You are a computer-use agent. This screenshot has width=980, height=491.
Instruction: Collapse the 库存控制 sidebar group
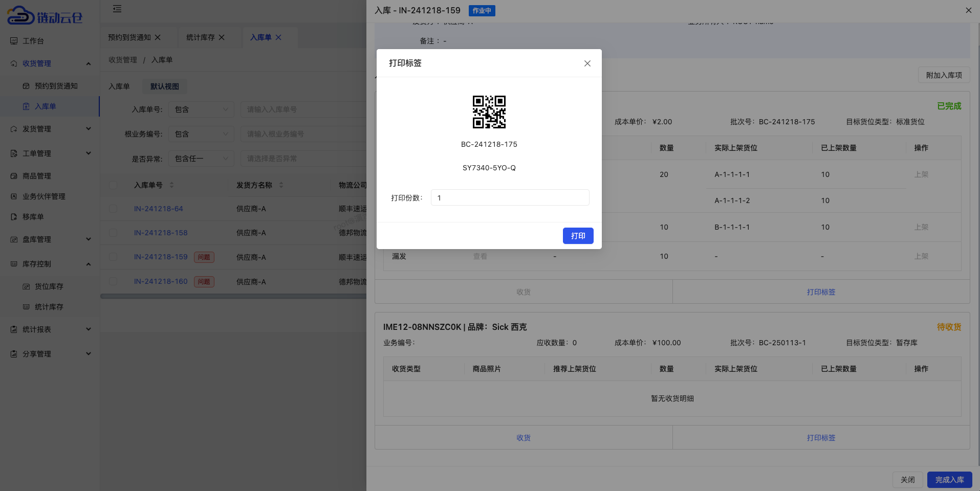(88, 264)
